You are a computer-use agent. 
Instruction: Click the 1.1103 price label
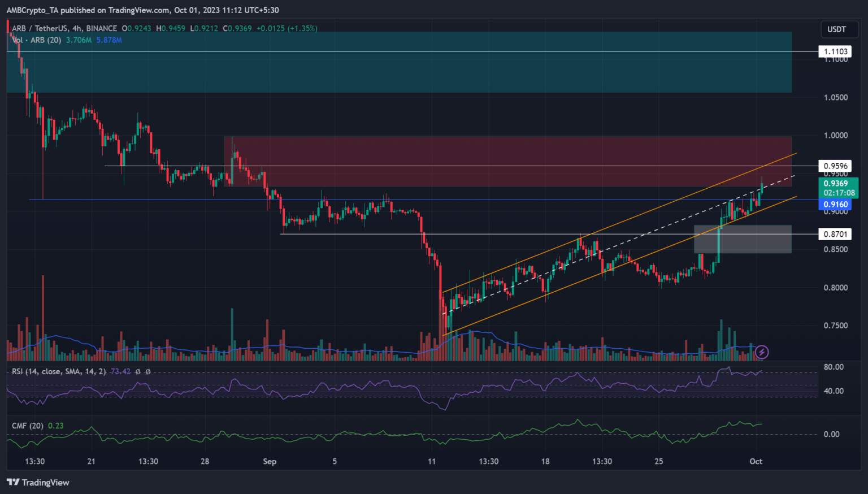pos(835,51)
